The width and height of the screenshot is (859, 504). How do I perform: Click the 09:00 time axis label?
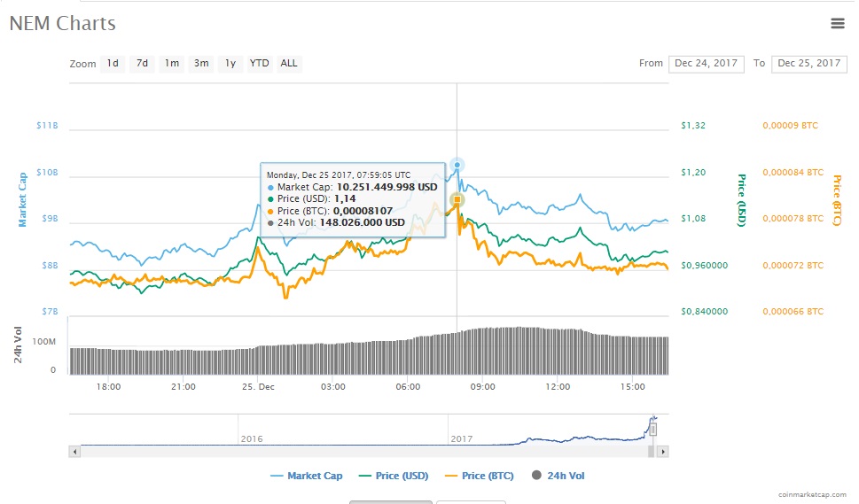482,386
